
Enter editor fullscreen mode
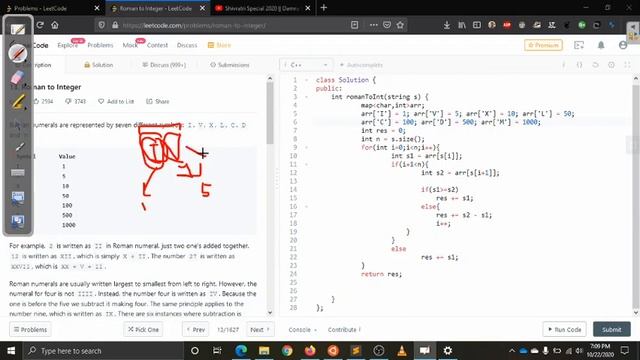point(627,65)
